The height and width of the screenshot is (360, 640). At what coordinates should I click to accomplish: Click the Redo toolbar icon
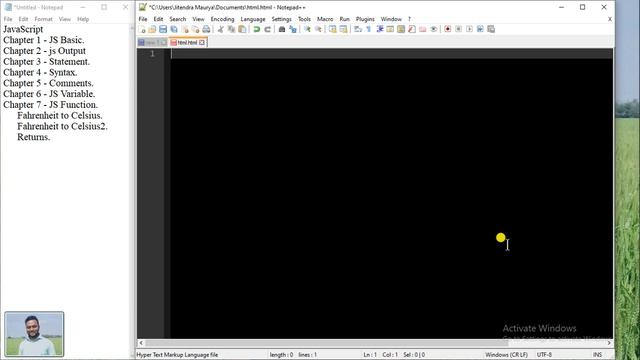point(267,29)
